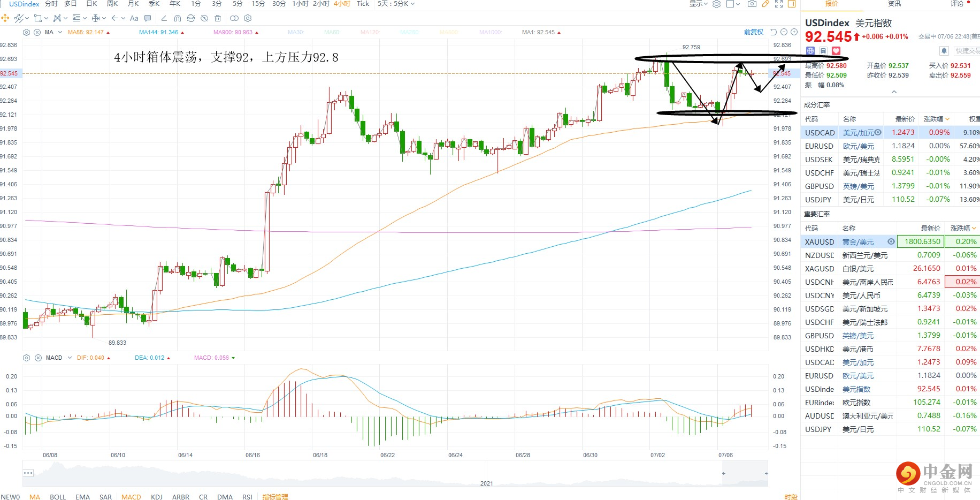Open the 欧元/美元 link in 成分汇率
The image size is (980, 500).
pos(859,146)
